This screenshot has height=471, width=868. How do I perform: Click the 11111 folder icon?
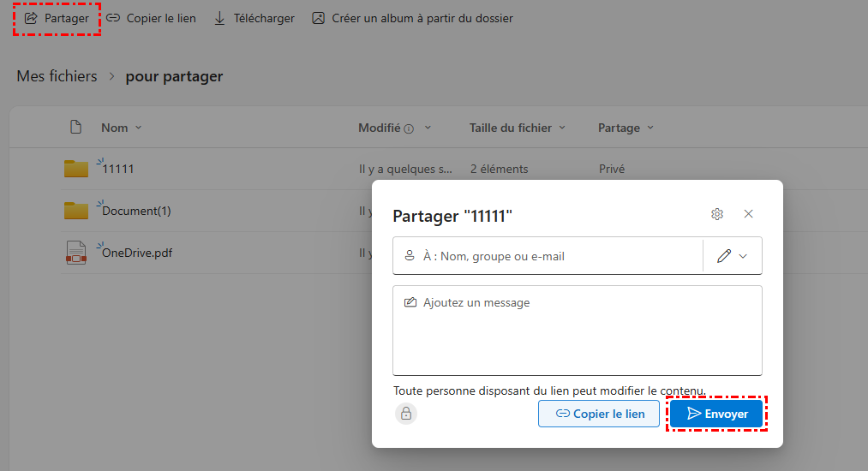[76, 169]
